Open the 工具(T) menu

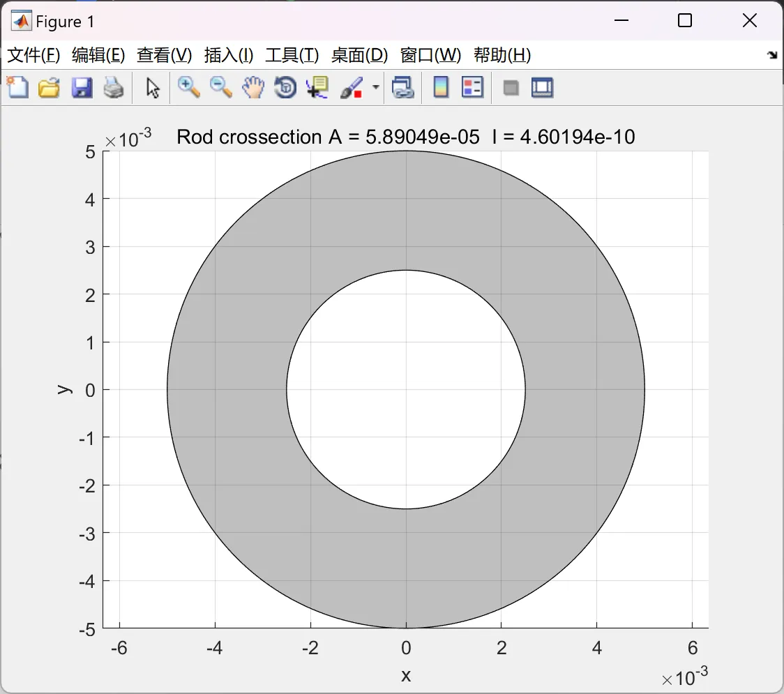(x=292, y=55)
